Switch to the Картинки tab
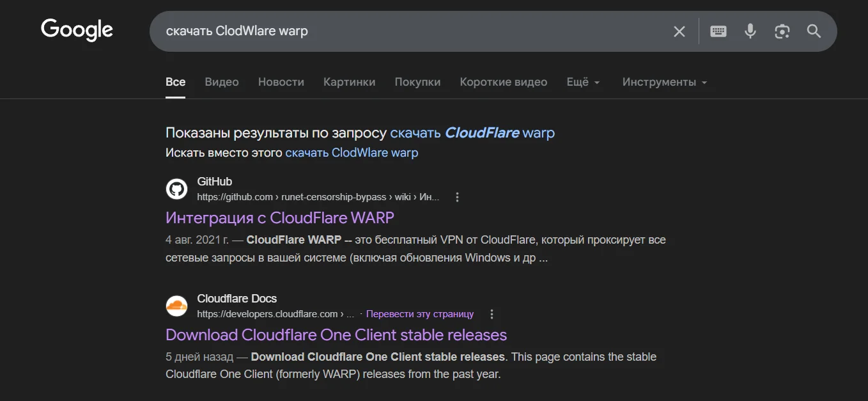 (350, 83)
